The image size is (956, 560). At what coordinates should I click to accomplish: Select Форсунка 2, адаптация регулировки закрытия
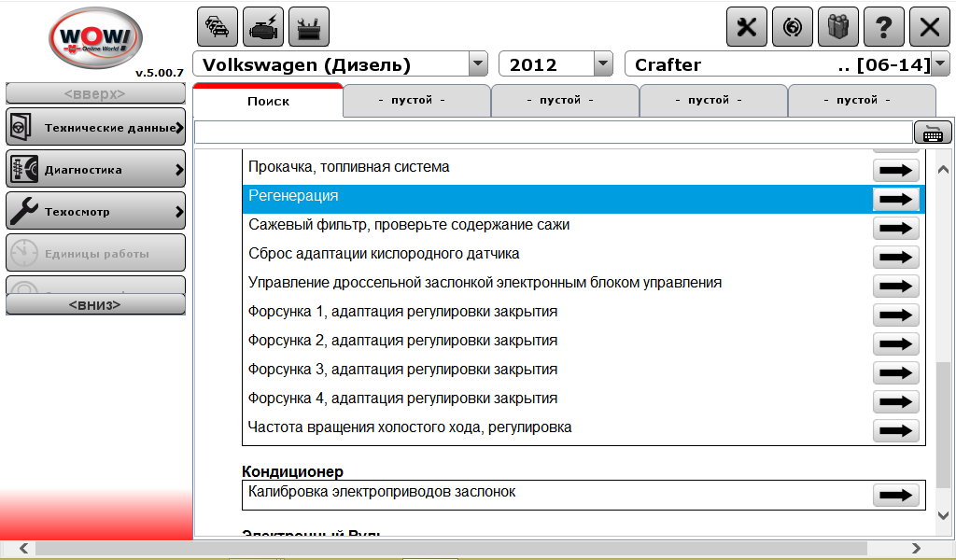coord(402,341)
